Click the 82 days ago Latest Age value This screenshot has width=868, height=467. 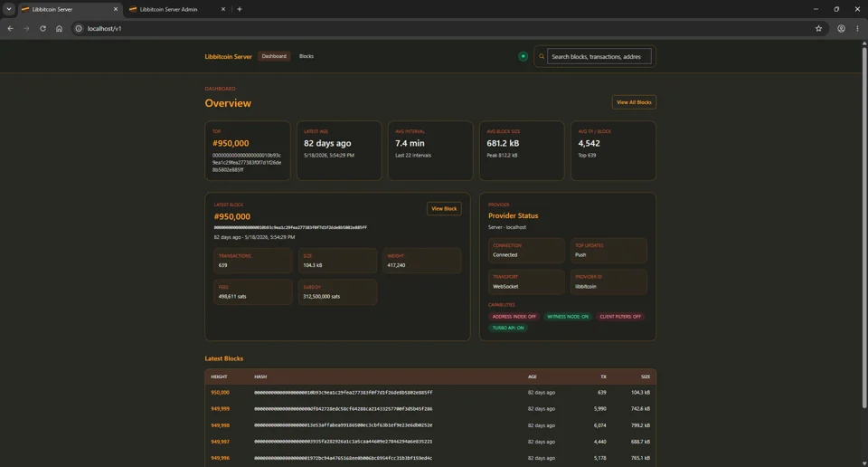click(x=327, y=143)
